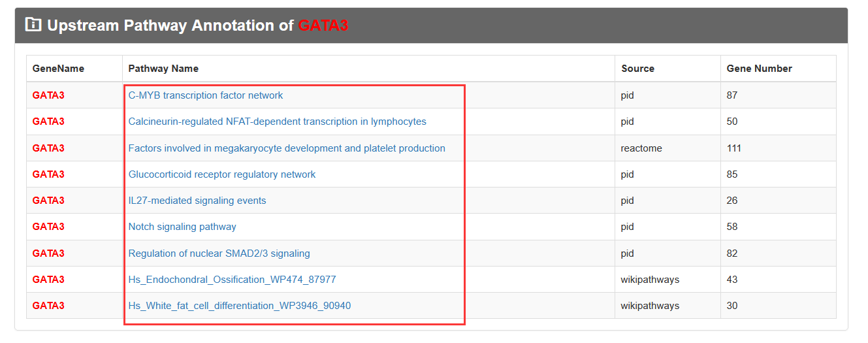
Task: Open Calcineurin-regulated NFAT-dependent transcription pathway
Action: (x=277, y=122)
